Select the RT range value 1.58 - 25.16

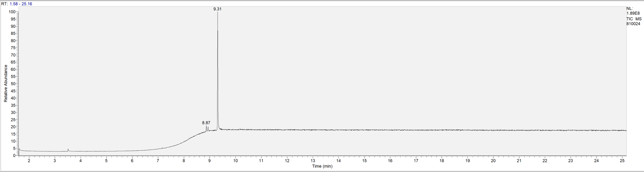21,4
